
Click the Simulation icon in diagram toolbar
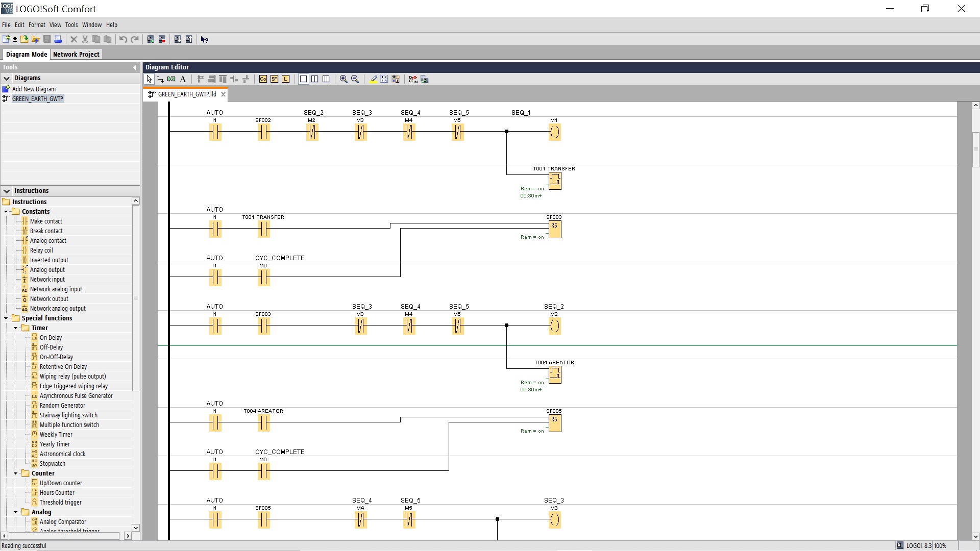pyautogui.click(x=413, y=79)
